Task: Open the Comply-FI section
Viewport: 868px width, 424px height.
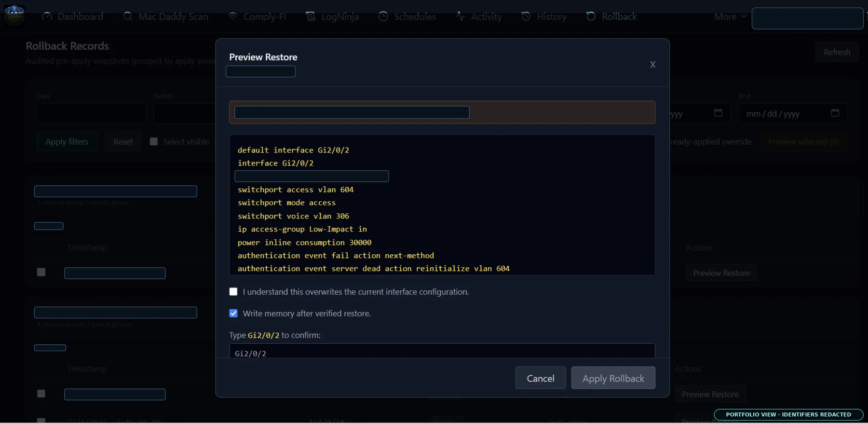Action: tap(257, 16)
